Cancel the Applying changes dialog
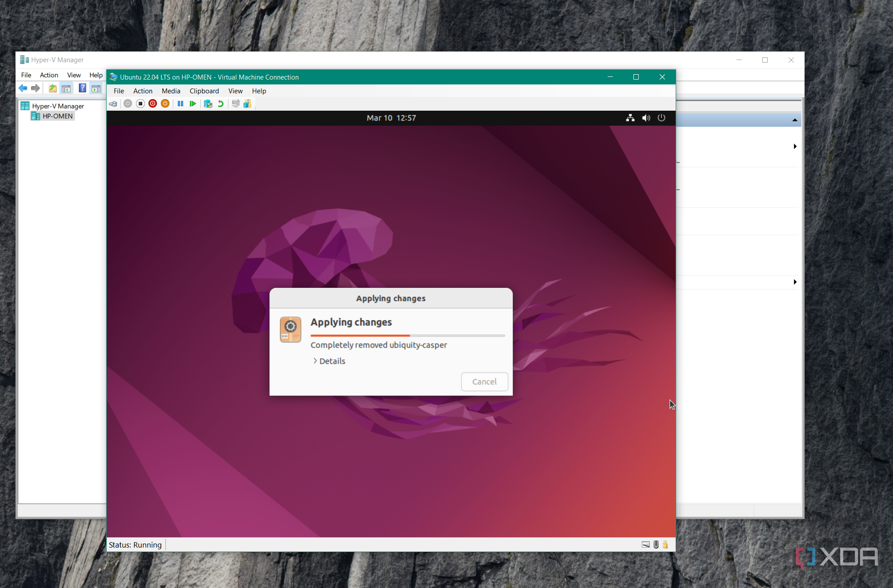The height and width of the screenshot is (588, 893). coord(484,381)
